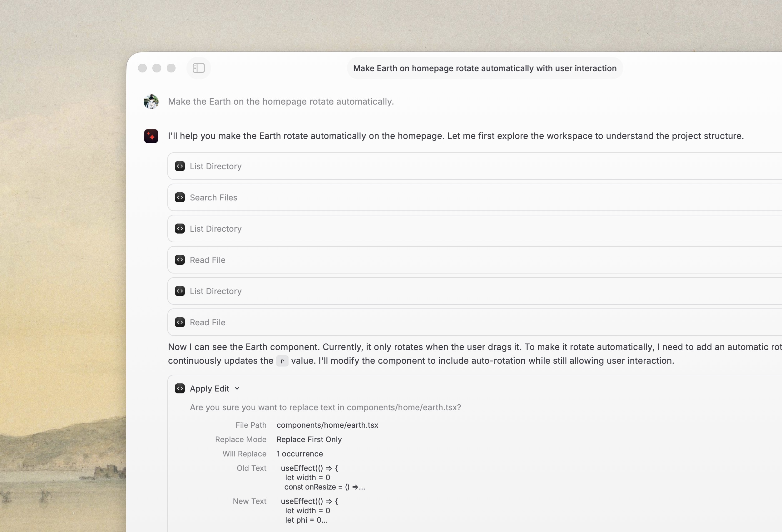The image size is (782, 532).
Task: Click the user avatar image
Action: pyautogui.click(x=151, y=101)
